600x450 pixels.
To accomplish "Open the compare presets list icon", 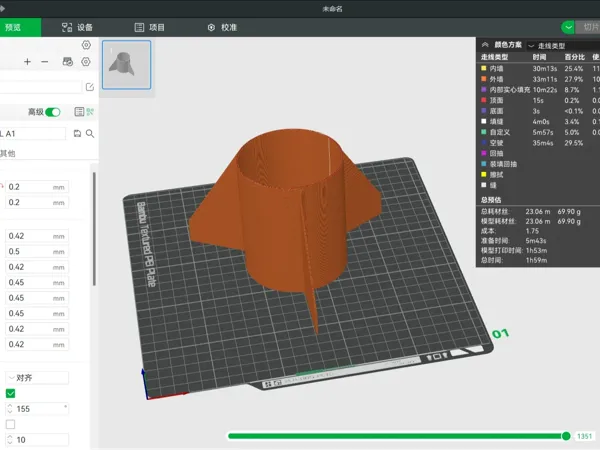I will (79, 112).
